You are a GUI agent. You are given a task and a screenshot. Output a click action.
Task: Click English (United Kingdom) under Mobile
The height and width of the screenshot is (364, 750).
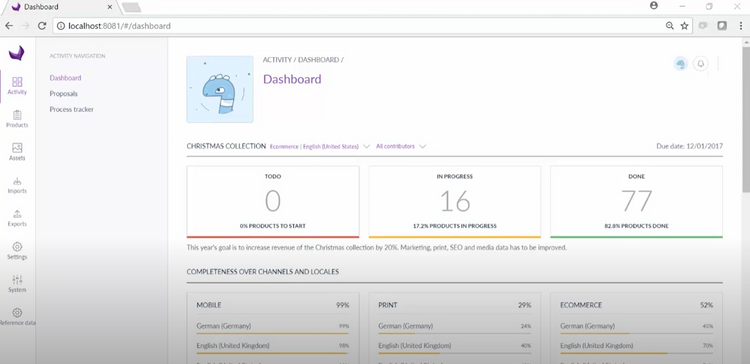point(233,346)
